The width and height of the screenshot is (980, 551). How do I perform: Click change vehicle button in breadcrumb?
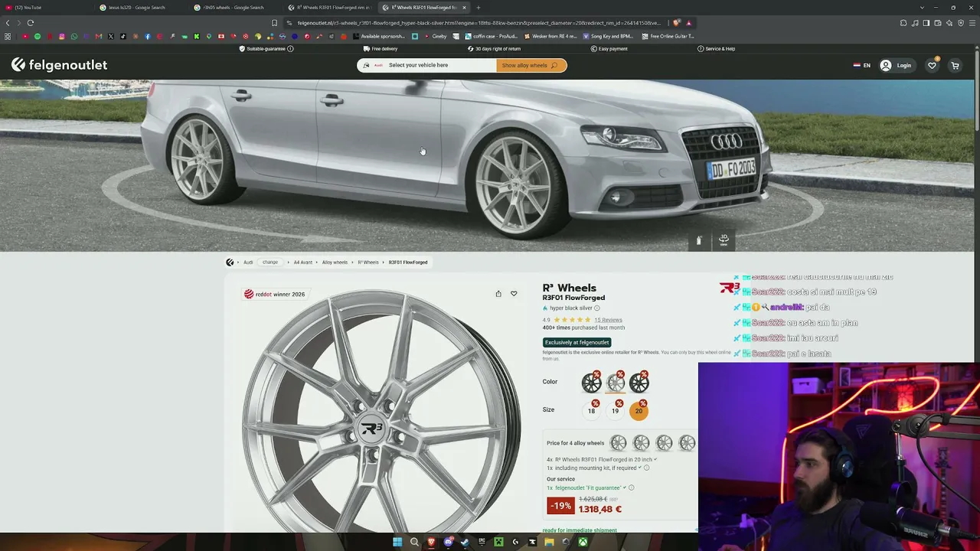pyautogui.click(x=270, y=262)
